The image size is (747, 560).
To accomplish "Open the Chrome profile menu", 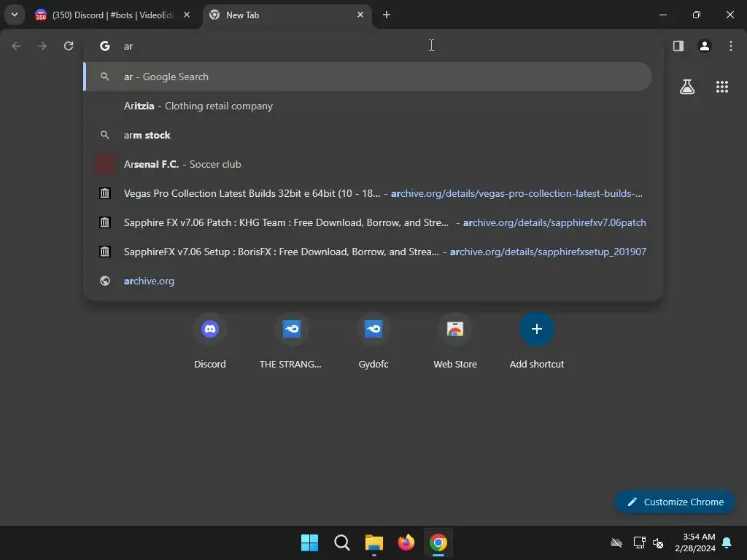I will pos(704,46).
